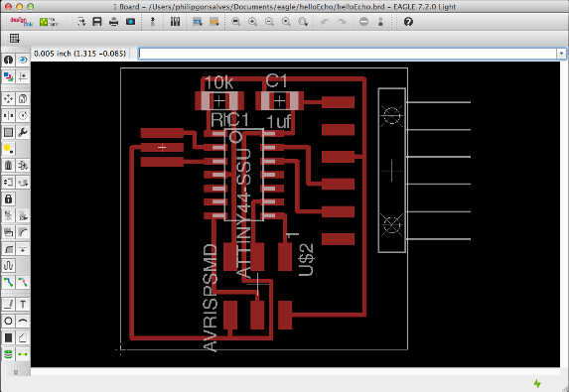Viewport: 569px width, 392px height.
Task: Select the Delete trash tool
Action: point(8,166)
